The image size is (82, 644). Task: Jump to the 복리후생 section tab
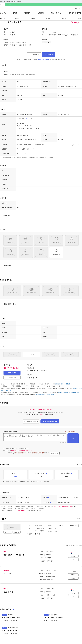coord(48,19)
